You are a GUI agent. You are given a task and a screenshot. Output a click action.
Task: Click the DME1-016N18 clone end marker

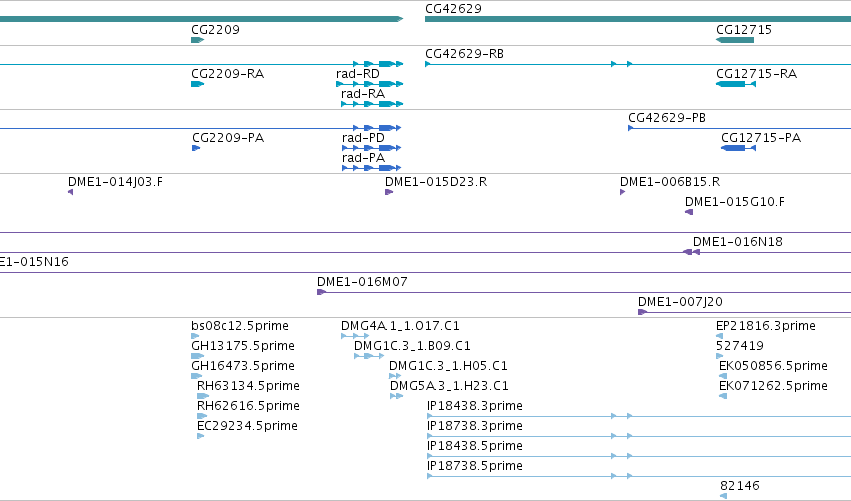click(691, 252)
